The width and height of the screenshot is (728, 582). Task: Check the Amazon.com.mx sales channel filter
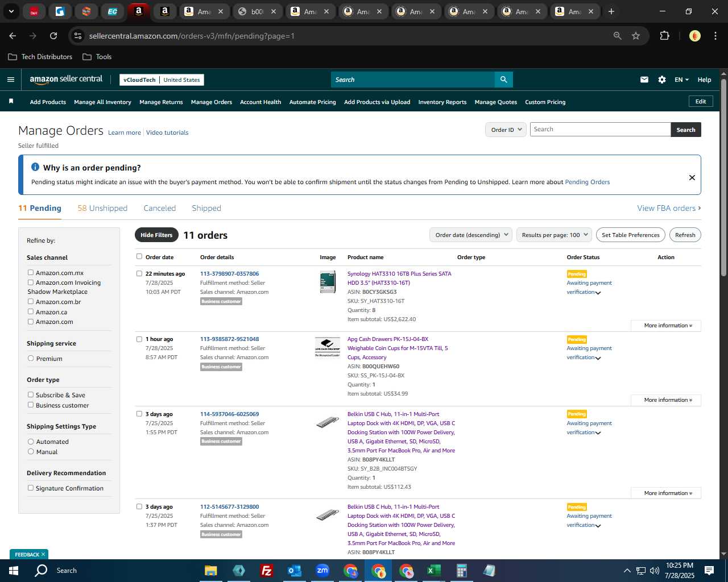tap(31, 272)
